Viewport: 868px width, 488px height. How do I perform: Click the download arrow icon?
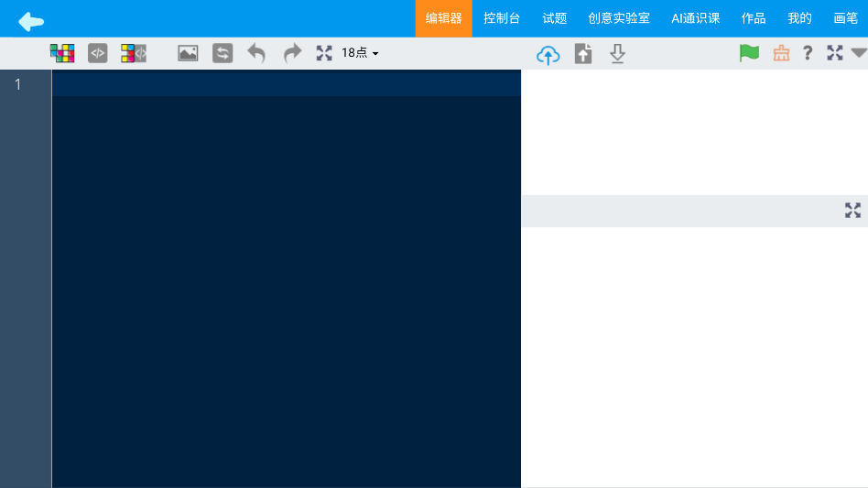coord(618,54)
